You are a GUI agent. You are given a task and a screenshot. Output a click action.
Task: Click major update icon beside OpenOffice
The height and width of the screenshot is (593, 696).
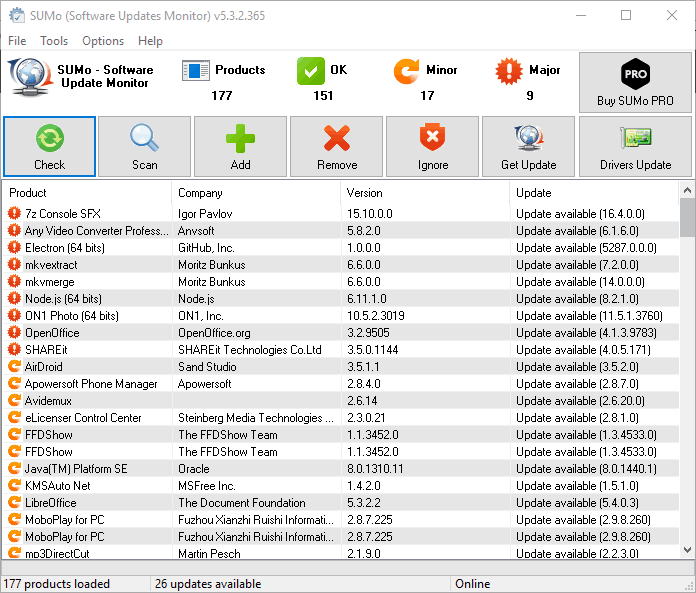point(14,332)
